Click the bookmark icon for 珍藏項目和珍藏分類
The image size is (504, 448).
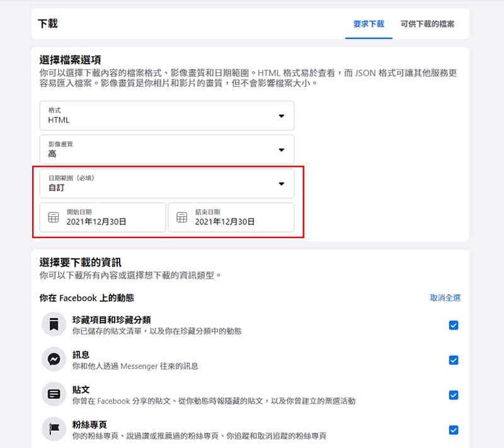click(x=54, y=325)
